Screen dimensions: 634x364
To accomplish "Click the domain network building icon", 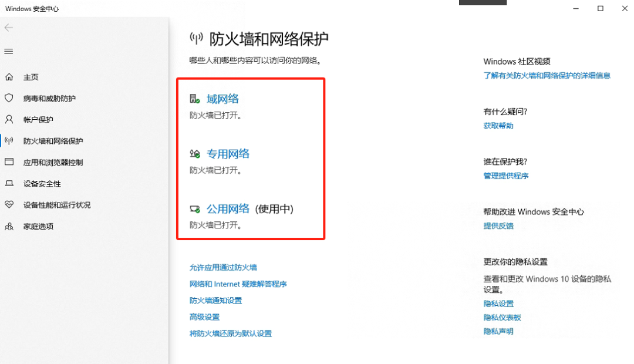I will click(195, 99).
